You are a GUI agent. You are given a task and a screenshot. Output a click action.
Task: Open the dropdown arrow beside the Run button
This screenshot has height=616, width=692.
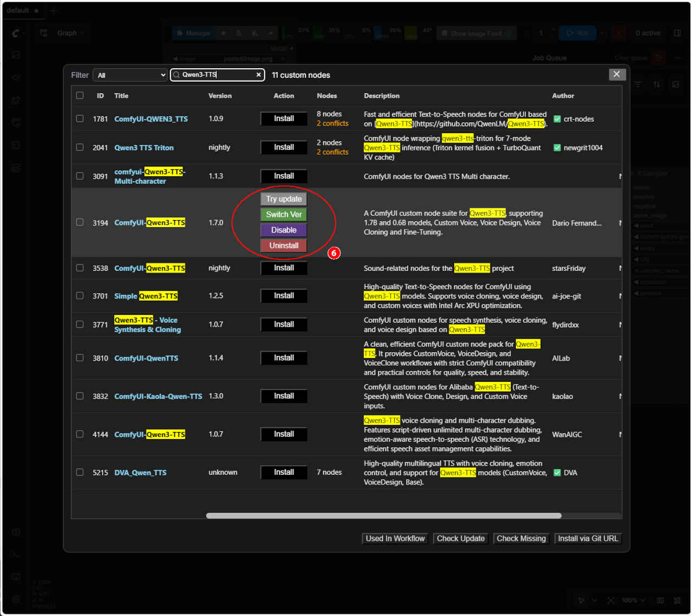point(602,33)
